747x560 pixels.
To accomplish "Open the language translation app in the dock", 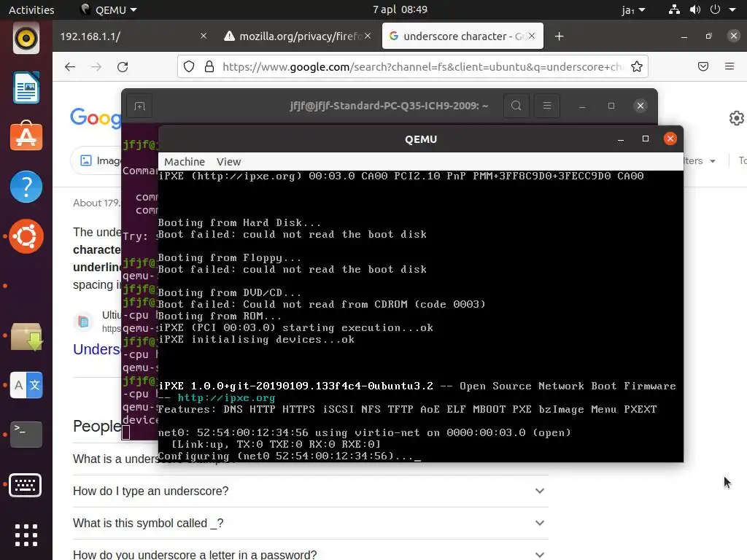I will (x=26, y=385).
